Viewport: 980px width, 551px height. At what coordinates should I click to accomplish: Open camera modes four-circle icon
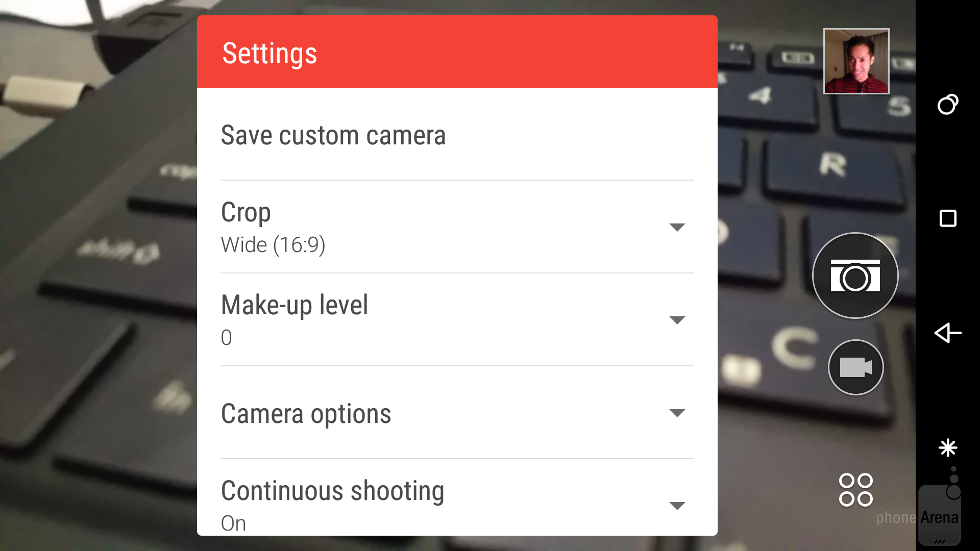(x=856, y=490)
